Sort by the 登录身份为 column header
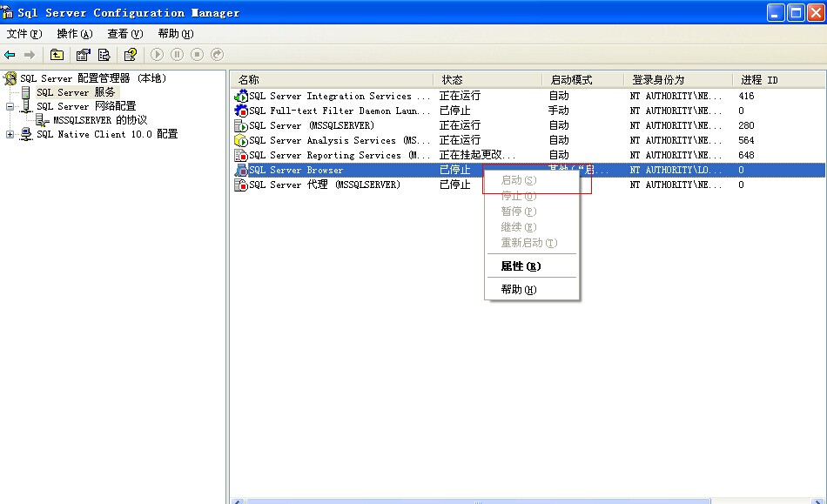This screenshot has width=827, height=504. (679, 79)
